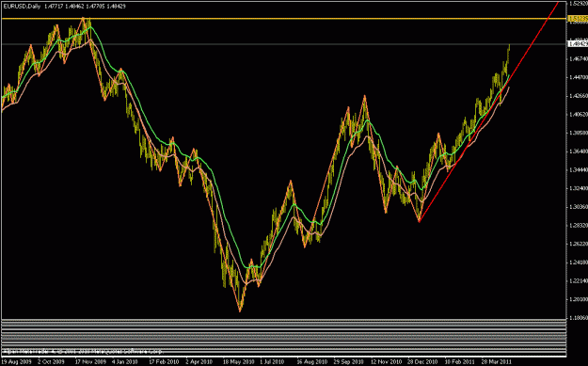Click the 1.2832 price axis label
Viewport: 588px width, 366px height.
(579, 225)
